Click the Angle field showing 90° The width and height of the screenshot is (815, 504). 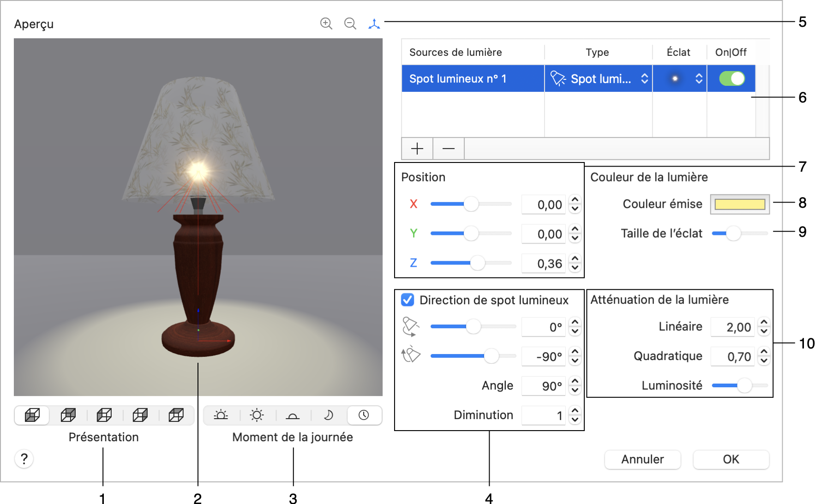coord(544,385)
